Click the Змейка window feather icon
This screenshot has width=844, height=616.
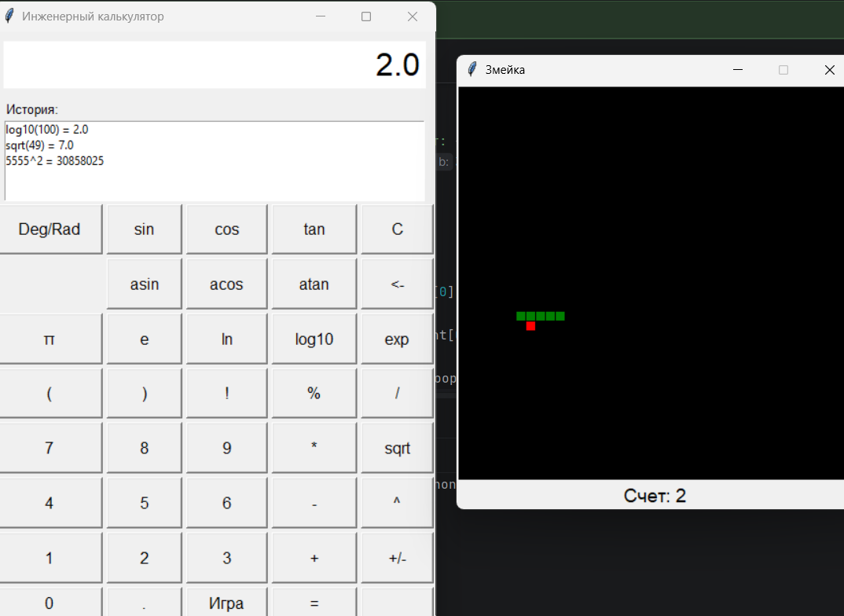pos(472,69)
